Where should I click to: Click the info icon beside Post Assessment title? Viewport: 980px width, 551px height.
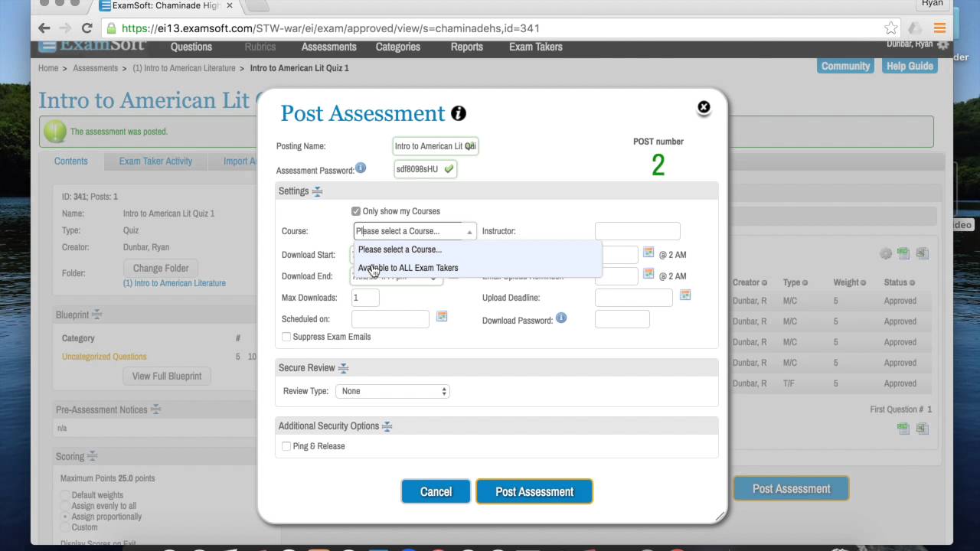click(459, 113)
